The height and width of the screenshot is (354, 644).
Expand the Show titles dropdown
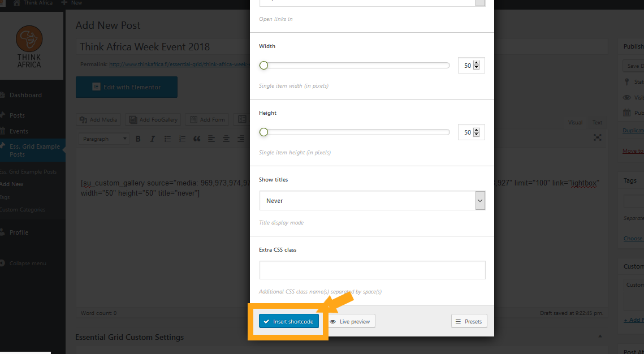(372, 200)
